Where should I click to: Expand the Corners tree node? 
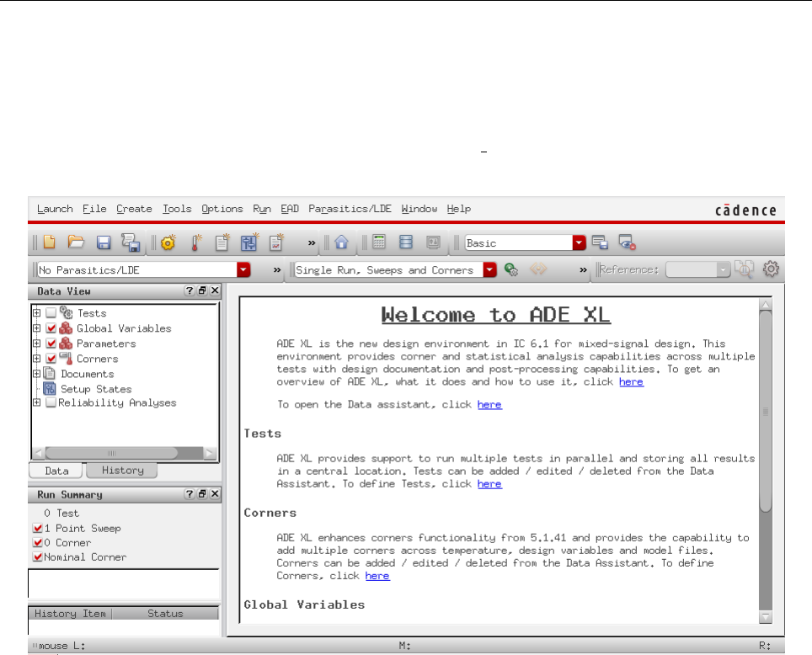click(x=36, y=359)
